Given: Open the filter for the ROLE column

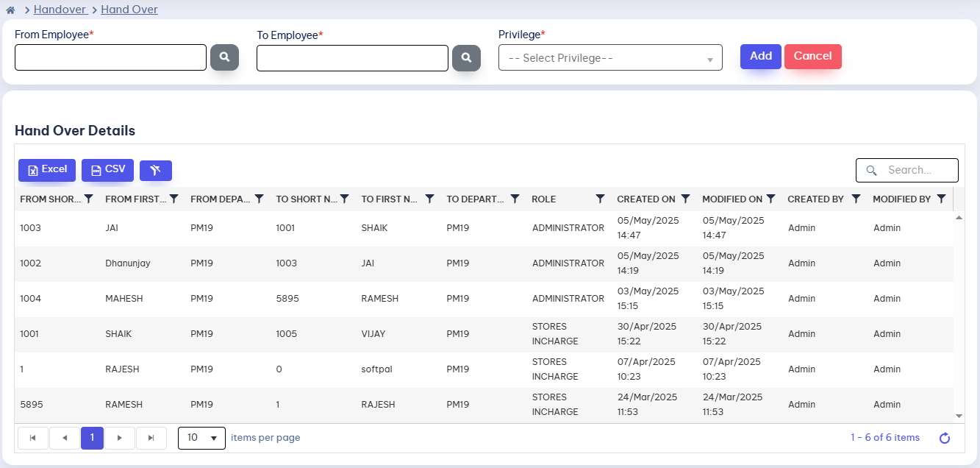Looking at the screenshot, I should 600,199.
